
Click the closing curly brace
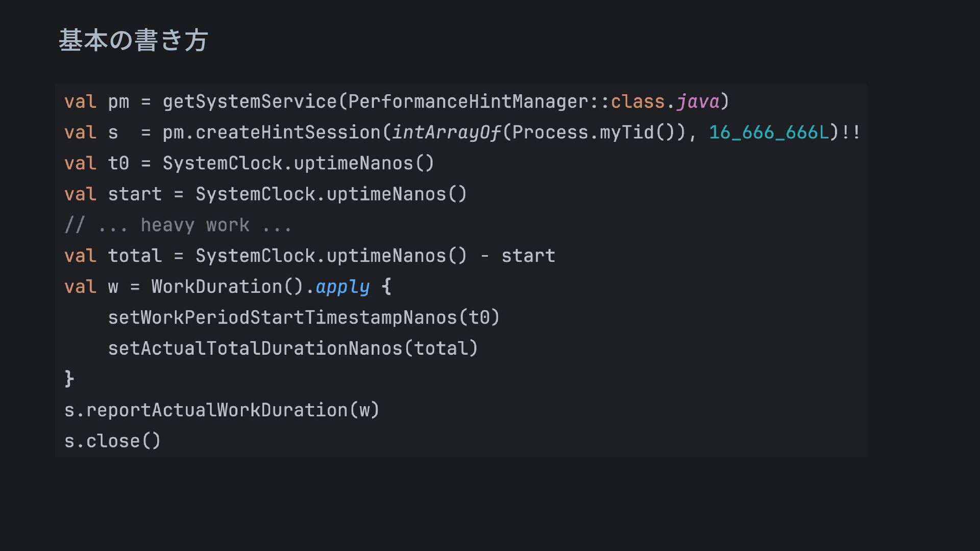click(x=69, y=379)
